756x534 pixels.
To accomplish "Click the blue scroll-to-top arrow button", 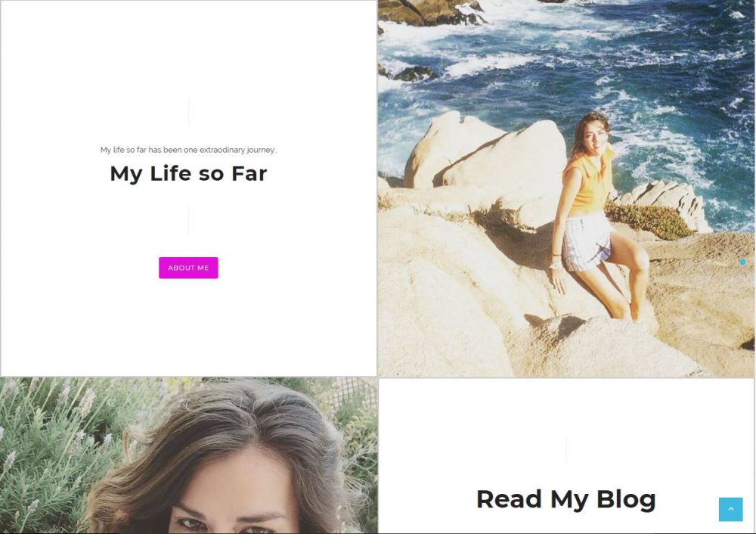I will point(730,509).
